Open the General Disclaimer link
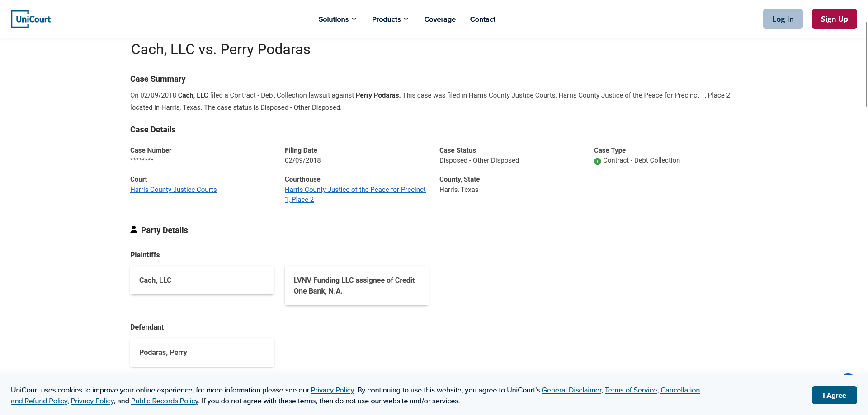The image size is (868, 415). point(571,390)
